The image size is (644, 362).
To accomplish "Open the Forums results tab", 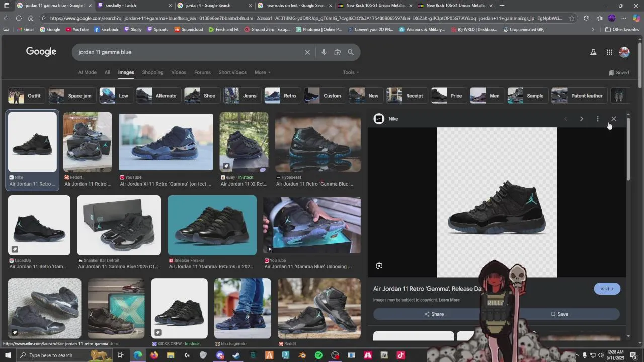I will (202, 72).
